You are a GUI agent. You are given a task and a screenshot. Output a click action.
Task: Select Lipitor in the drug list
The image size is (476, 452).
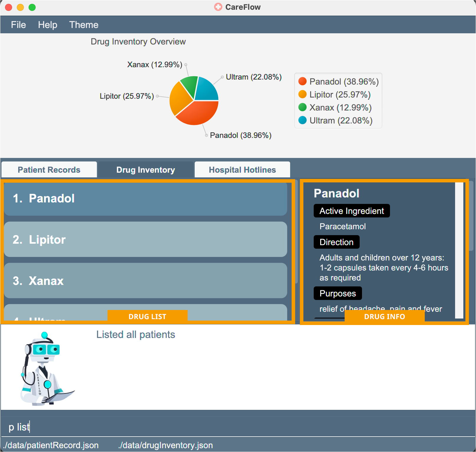tap(146, 239)
